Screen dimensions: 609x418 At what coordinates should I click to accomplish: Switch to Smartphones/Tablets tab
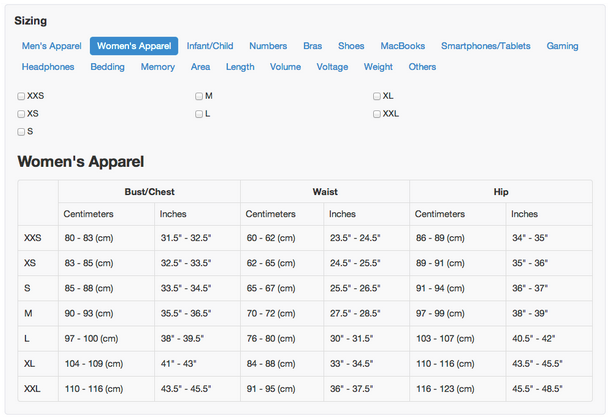[486, 46]
